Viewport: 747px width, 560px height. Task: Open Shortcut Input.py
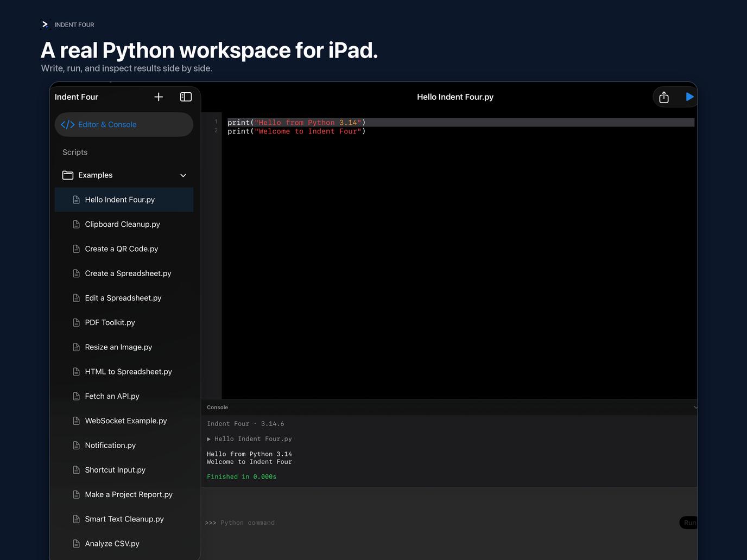[124, 470]
